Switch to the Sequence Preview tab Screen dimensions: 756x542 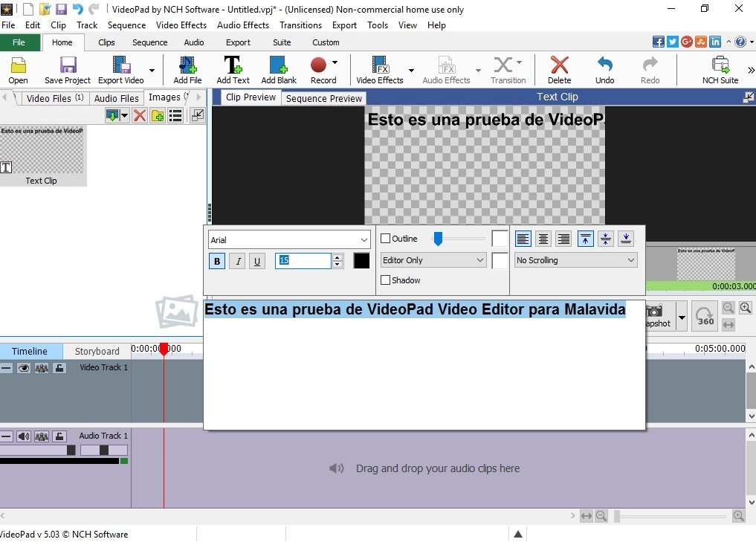point(323,98)
